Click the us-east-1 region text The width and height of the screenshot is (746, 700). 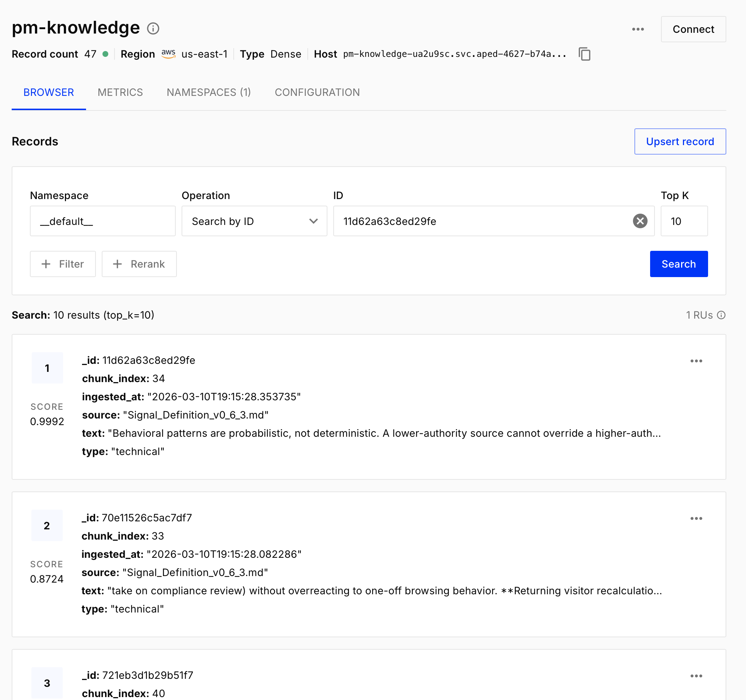click(205, 54)
